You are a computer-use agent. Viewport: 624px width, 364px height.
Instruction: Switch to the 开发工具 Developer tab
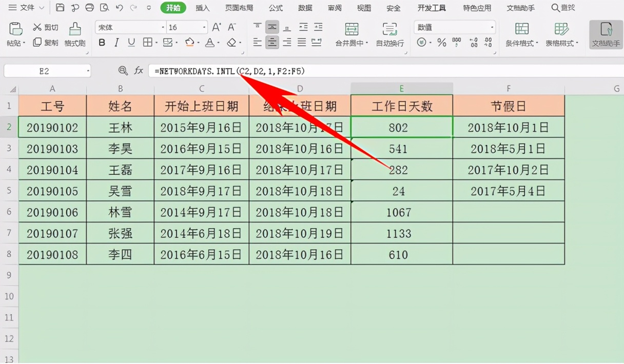click(433, 8)
